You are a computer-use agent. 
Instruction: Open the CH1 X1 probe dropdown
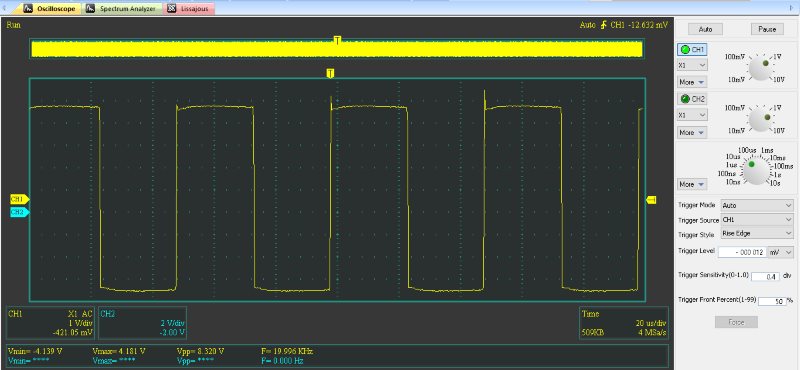(x=692, y=65)
